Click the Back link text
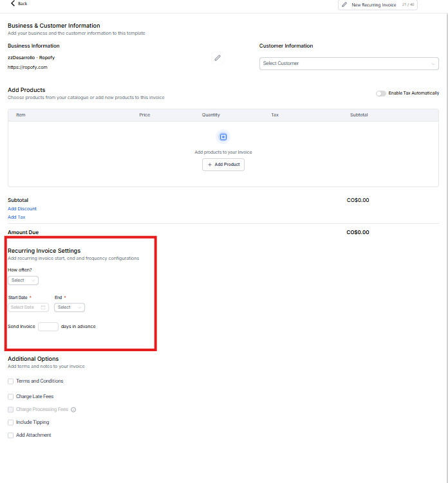448x483 pixels. point(23,4)
